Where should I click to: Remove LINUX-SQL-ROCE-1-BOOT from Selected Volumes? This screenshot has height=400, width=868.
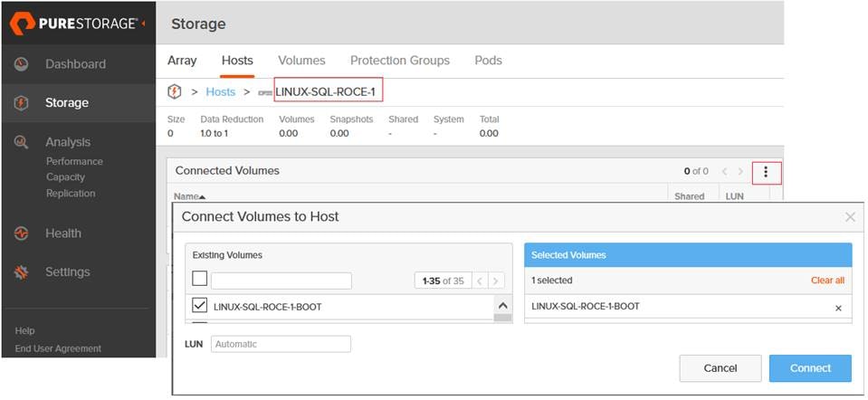coord(838,309)
